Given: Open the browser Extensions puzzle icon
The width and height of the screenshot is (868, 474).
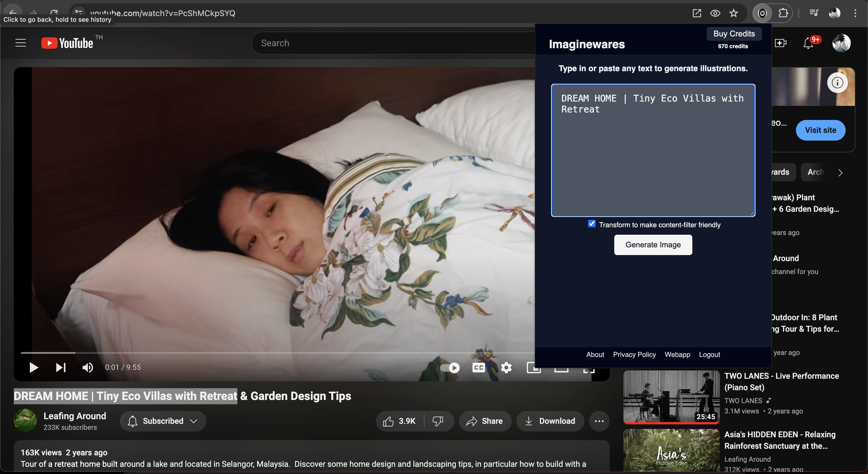Looking at the screenshot, I should [783, 13].
